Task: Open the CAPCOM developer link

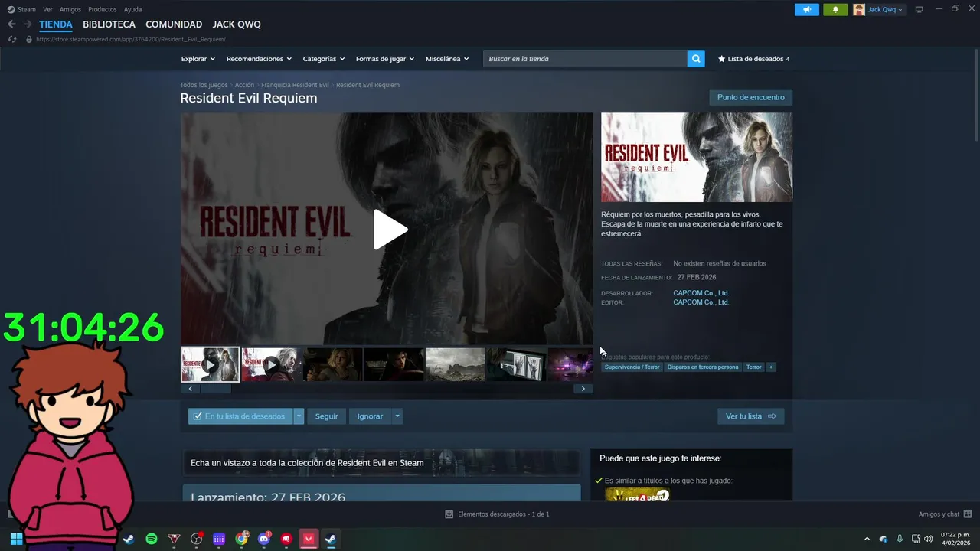Action: pos(701,293)
